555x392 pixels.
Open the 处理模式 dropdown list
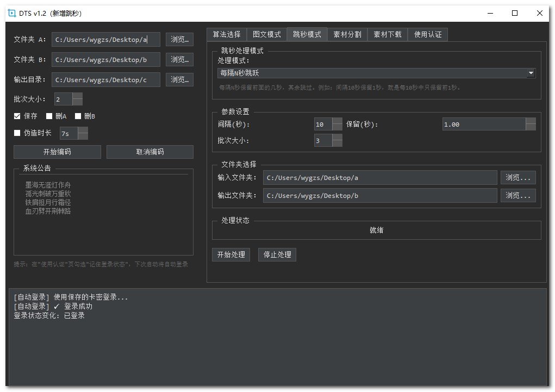(531, 73)
